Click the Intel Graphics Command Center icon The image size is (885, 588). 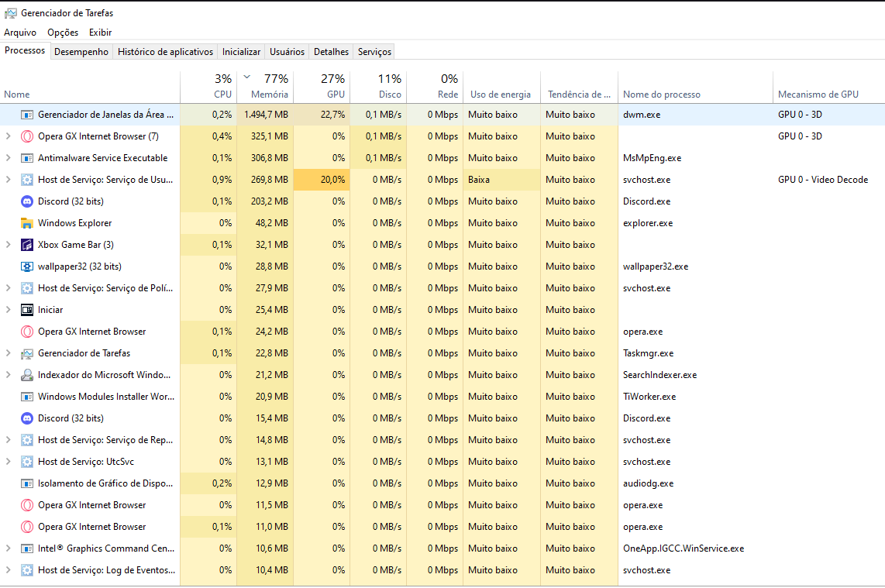tap(26, 548)
